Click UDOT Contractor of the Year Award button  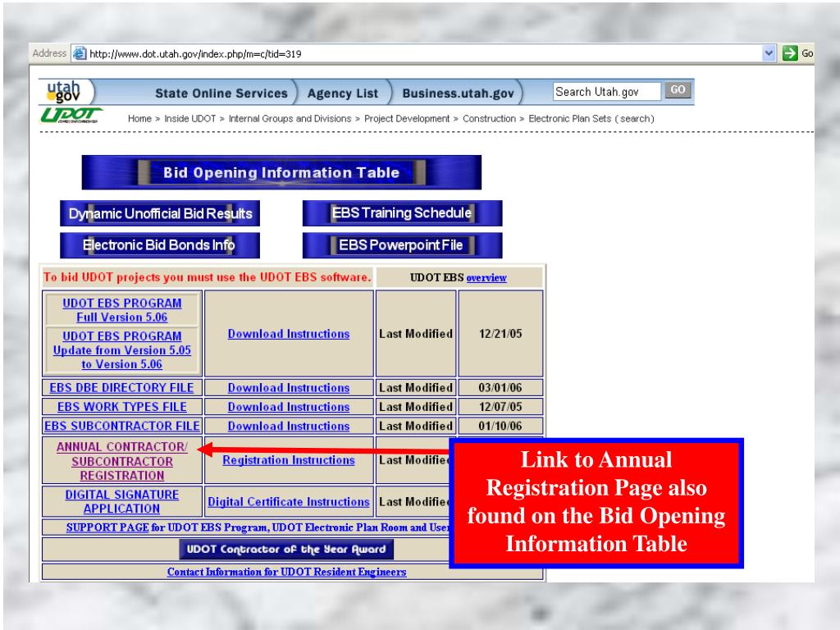tap(286, 549)
